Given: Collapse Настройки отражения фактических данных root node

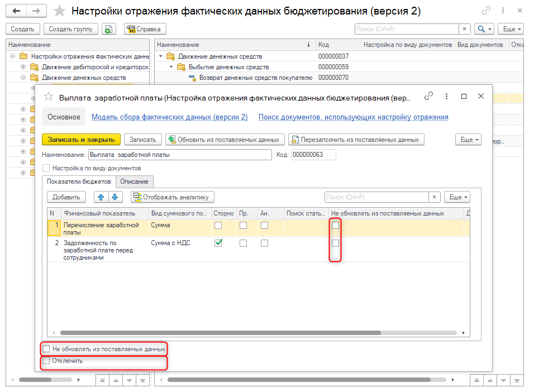Looking at the screenshot, I should pos(13,56).
